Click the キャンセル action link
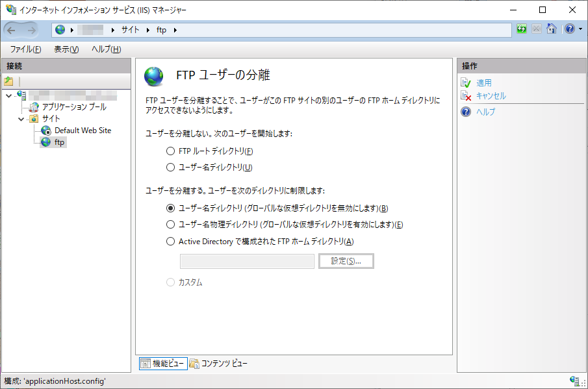Screen dimensions: 588x389 [x=491, y=96]
